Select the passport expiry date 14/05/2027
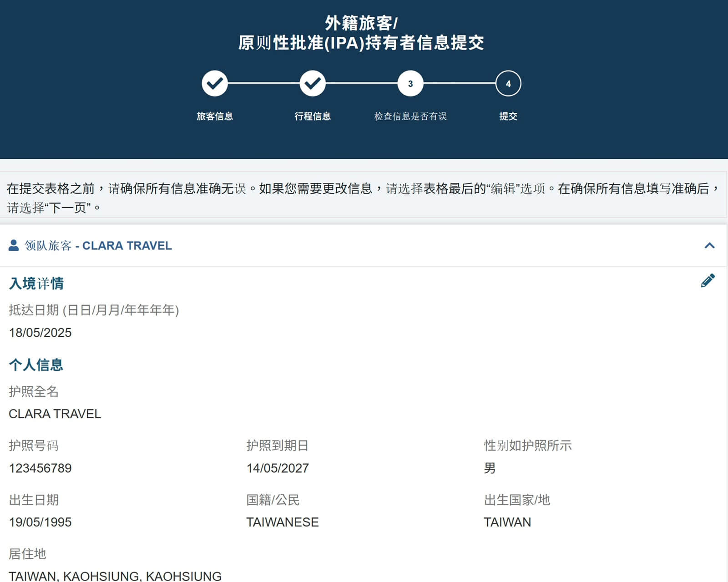The width and height of the screenshot is (728, 582). coord(277,468)
